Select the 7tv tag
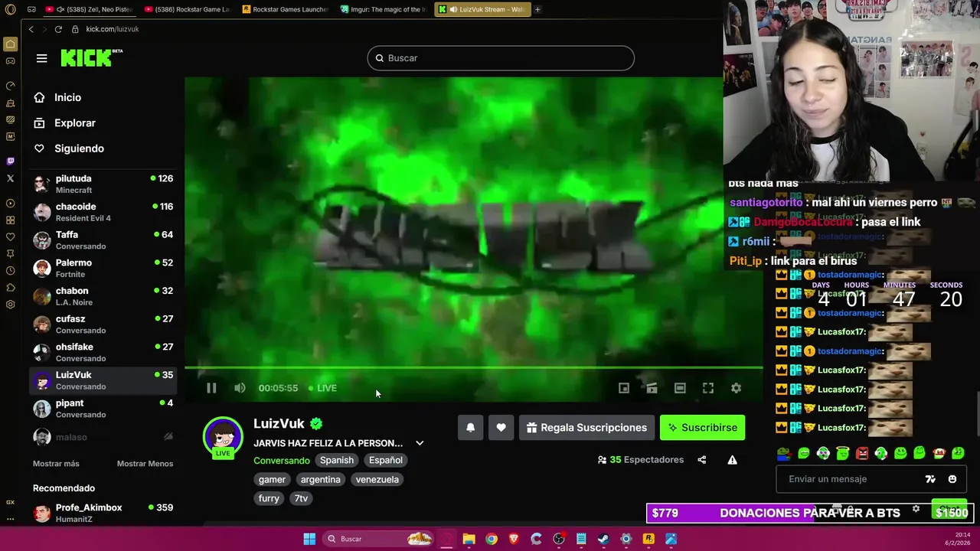The image size is (980, 551). pos(301,498)
